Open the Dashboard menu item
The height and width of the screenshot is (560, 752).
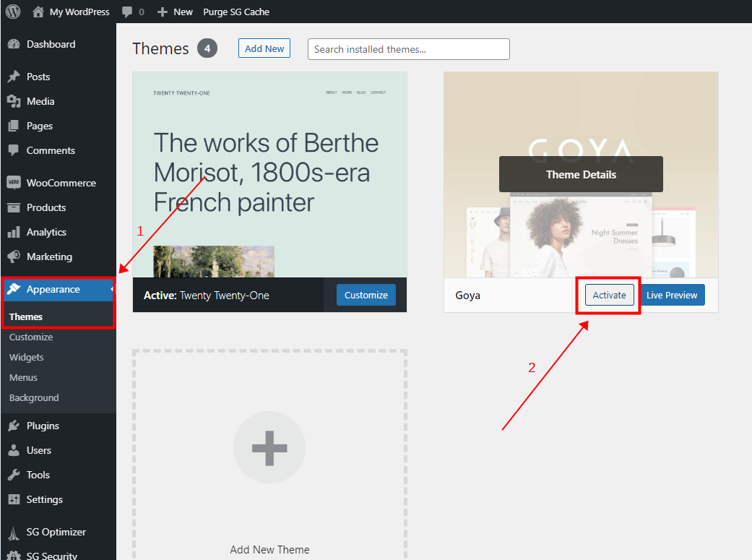click(51, 44)
